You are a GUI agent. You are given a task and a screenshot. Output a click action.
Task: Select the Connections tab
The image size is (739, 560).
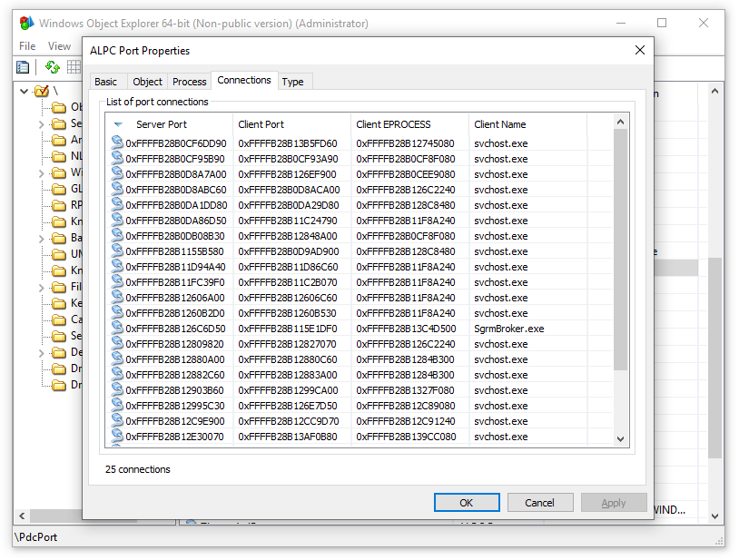(244, 80)
